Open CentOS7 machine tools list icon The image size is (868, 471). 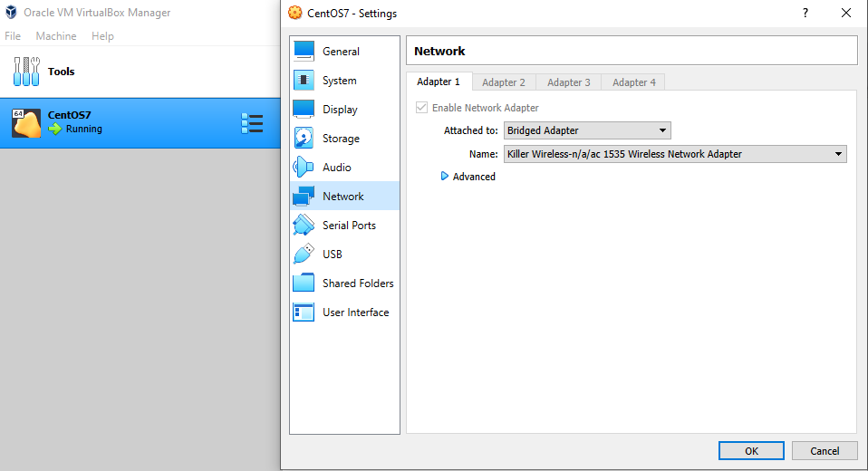point(253,123)
